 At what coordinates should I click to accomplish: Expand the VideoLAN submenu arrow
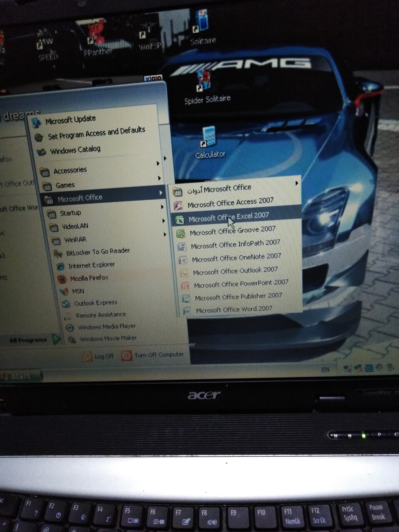[163, 221]
